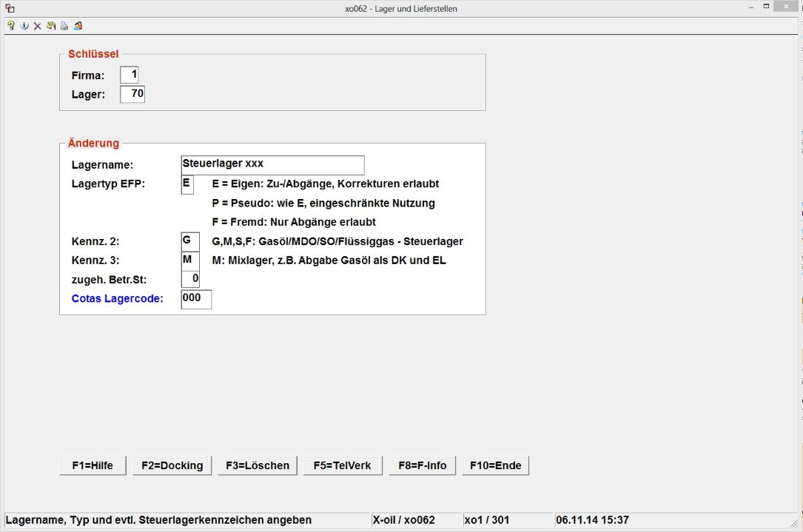Click the 'X-oil / xo062' status entry
The height and width of the screenshot is (532, 803).
403,519
